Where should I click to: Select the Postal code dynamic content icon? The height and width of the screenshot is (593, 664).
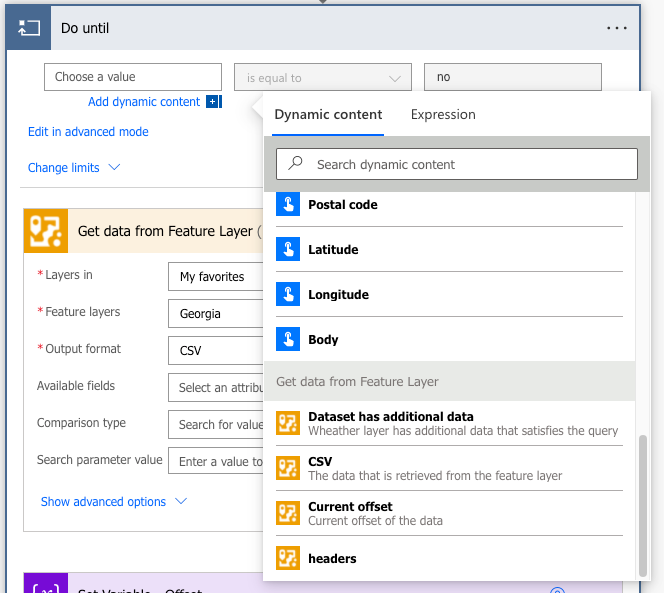288,205
